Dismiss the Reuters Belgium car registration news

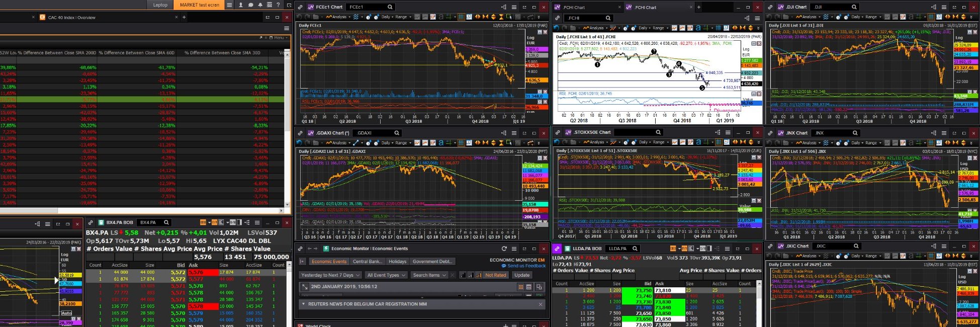(541, 304)
